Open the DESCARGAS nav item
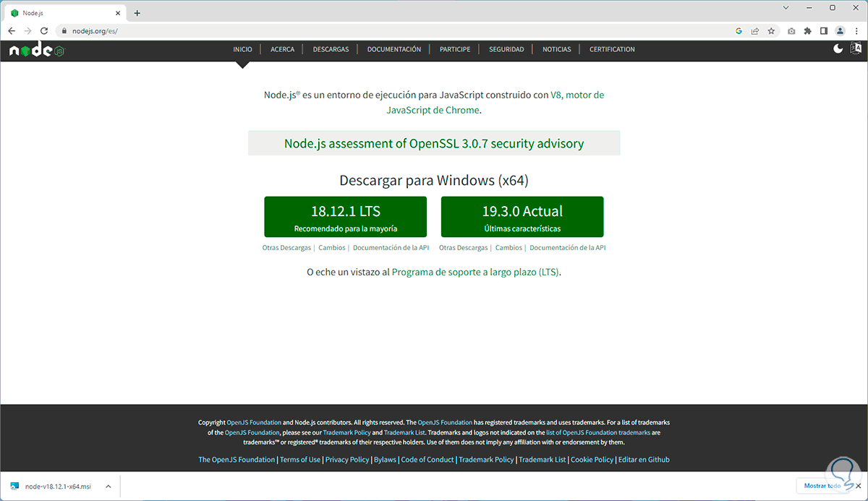Viewport: 868px width, 501px height. (x=331, y=49)
